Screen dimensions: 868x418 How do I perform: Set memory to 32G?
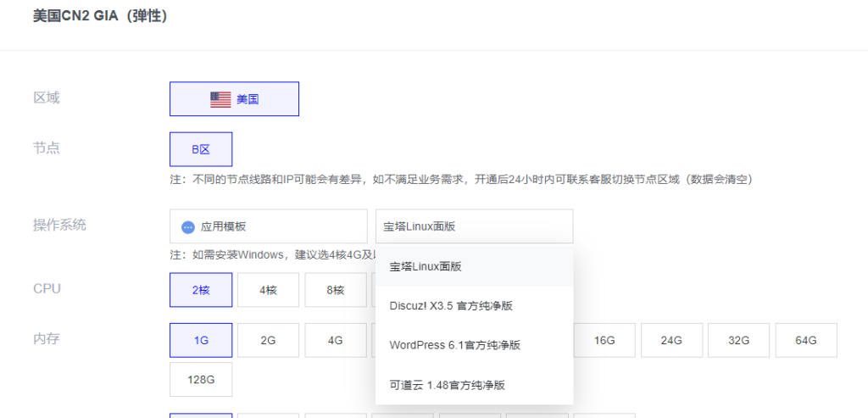739,340
